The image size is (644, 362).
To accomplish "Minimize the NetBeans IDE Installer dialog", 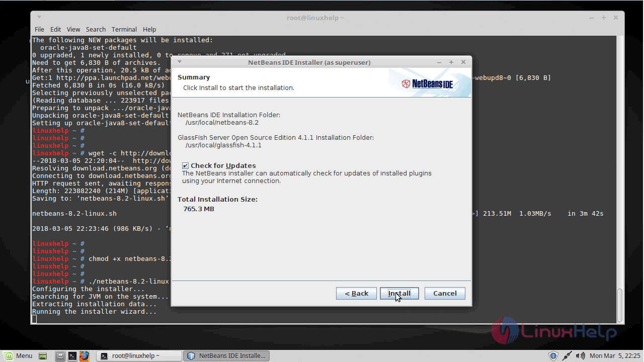I will pos(439,62).
